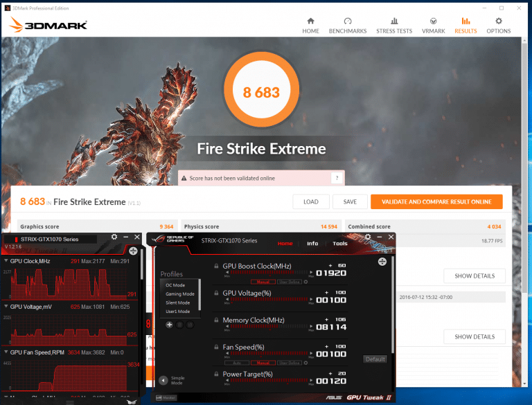Click the move handle in monitor window
This screenshot has height=405, width=532.
point(133,251)
